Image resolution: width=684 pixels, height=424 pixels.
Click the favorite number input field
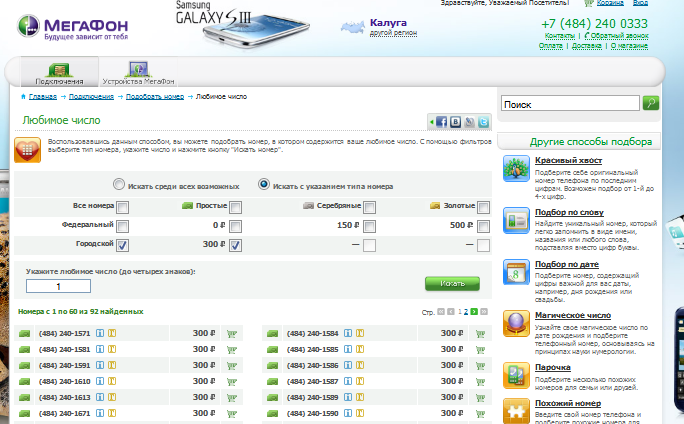[58, 287]
